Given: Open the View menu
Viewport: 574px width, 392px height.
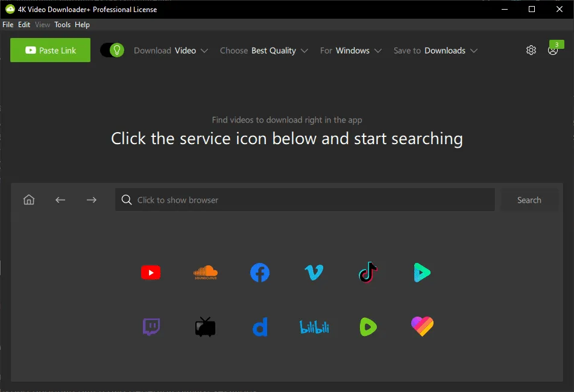Looking at the screenshot, I should click(x=42, y=25).
